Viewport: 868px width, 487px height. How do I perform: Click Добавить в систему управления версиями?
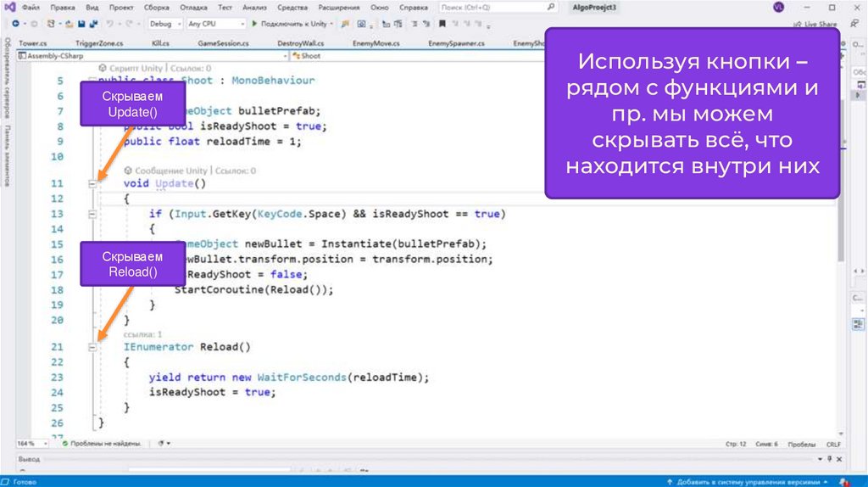point(747,482)
